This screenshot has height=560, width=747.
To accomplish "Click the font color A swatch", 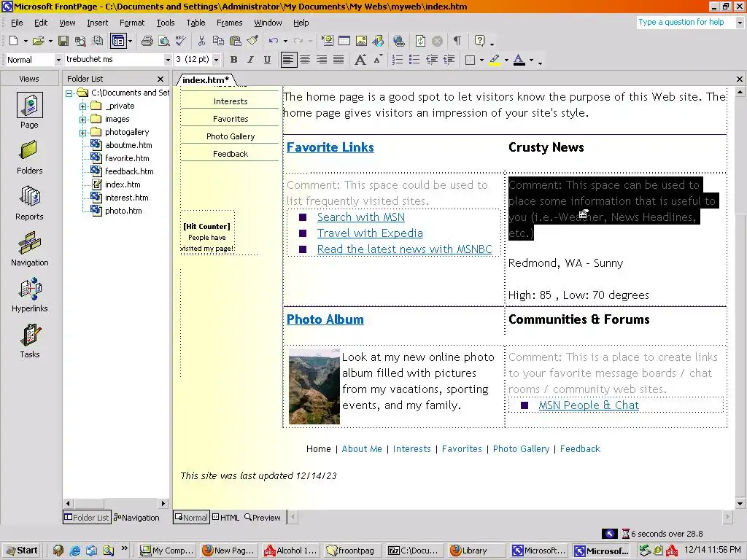I will (x=519, y=60).
